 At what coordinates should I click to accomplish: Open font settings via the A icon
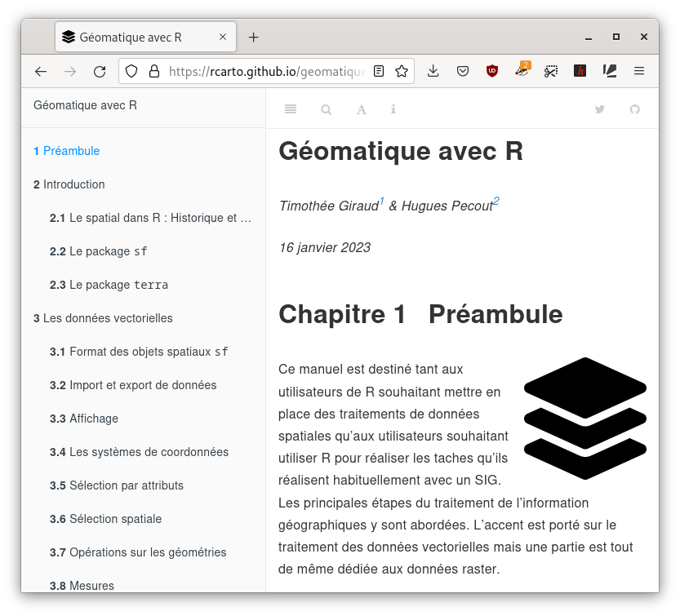tap(361, 109)
